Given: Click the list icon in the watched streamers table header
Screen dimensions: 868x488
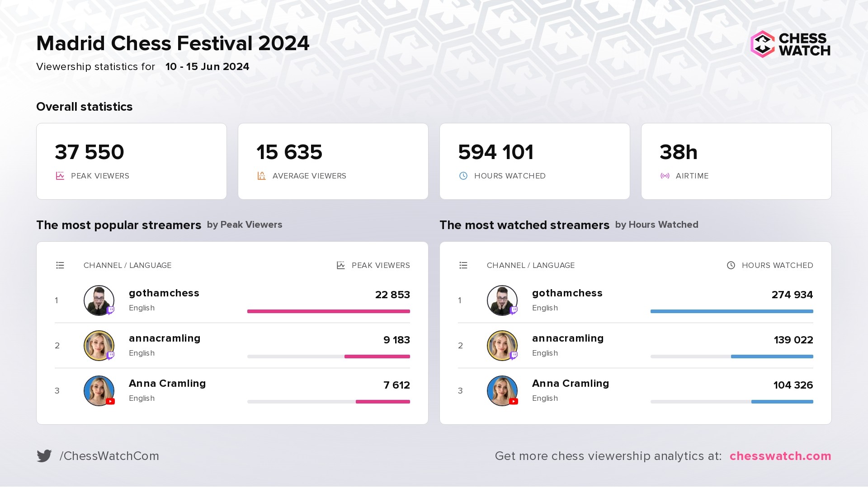Looking at the screenshot, I should coord(463,265).
